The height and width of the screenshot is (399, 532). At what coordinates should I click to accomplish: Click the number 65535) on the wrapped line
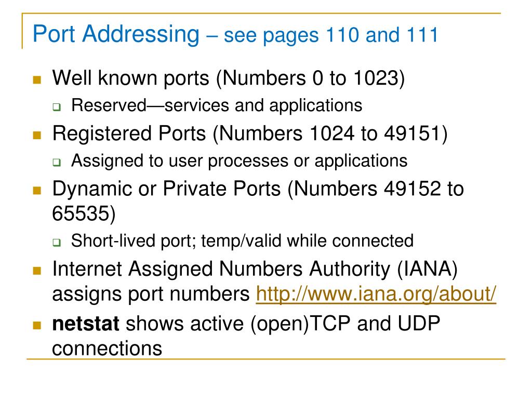84,214
